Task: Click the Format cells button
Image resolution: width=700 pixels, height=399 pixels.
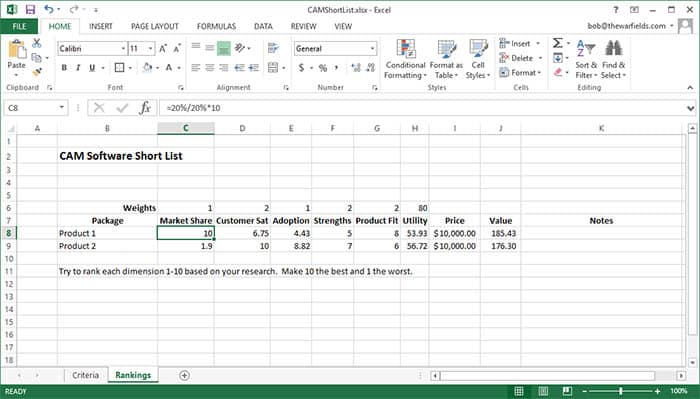Action: 520,72
